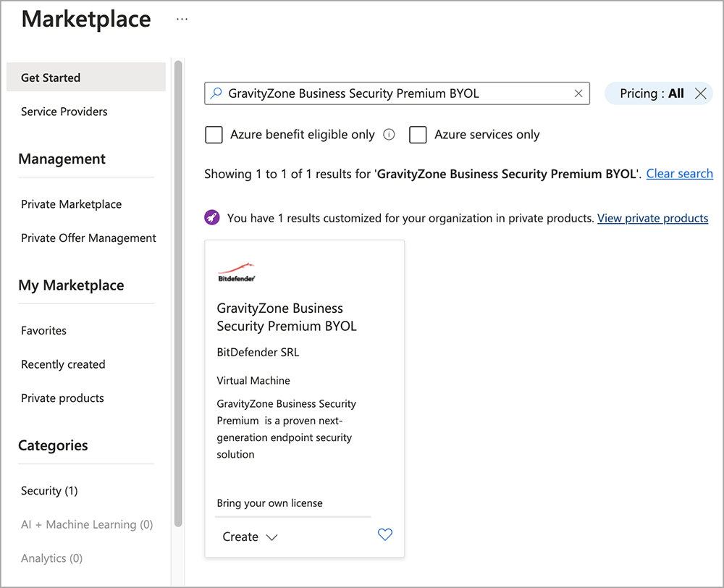Viewport: 724px width, 588px height.
Task: Click the purple rocket private products icon
Action: coord(212,217)
